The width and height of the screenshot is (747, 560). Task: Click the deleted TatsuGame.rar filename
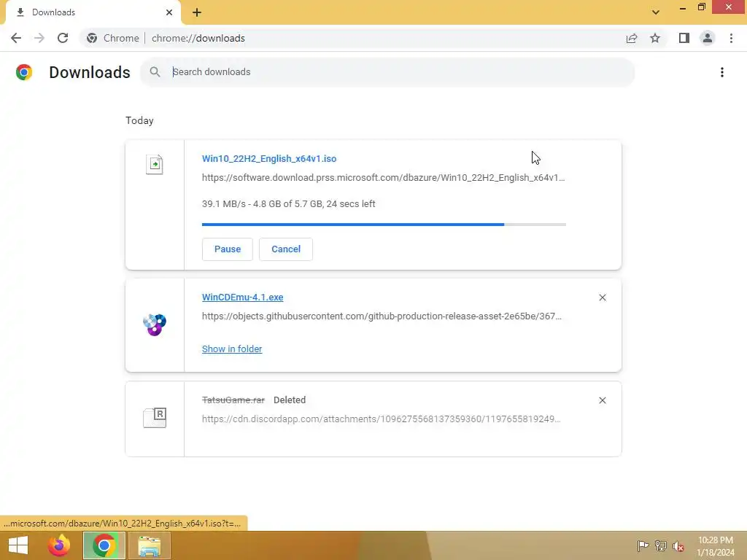[x=233, y=400]
